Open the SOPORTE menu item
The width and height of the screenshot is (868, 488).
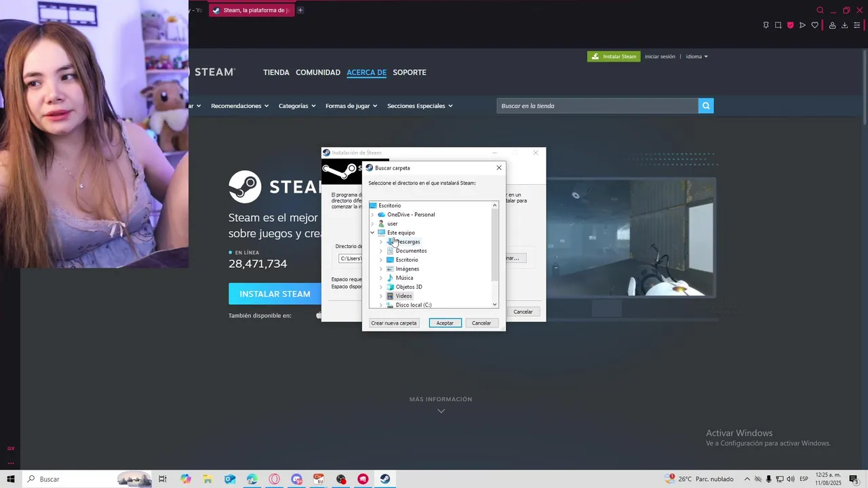pyautogui.click(x=410, y=73)
